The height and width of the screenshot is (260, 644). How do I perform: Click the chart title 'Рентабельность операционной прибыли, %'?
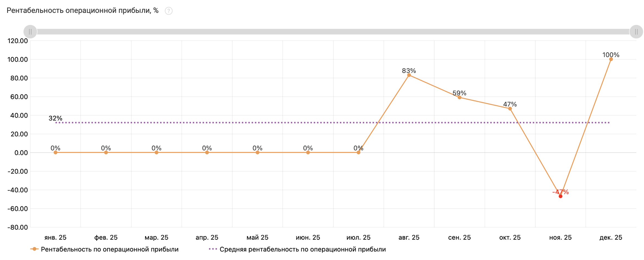point(82,11)
